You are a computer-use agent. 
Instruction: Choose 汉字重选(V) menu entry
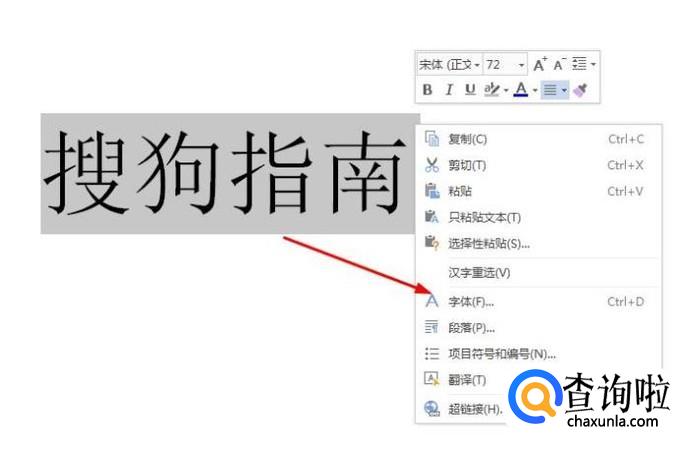click(538, 273)
